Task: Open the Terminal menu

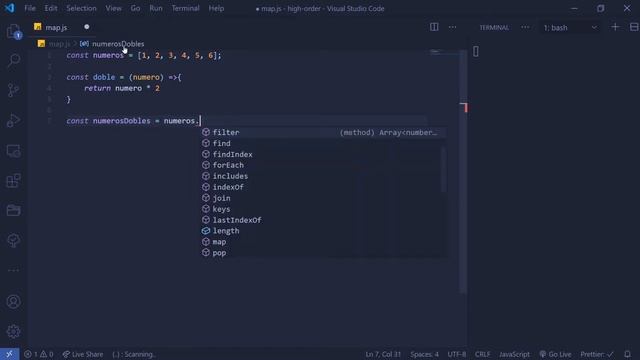Action: [x=185, y=8]
